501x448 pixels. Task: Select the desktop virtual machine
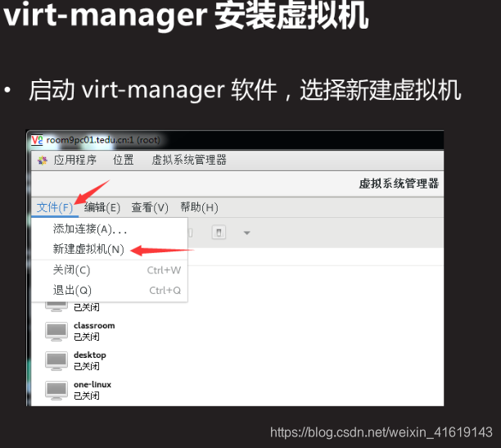237,360
